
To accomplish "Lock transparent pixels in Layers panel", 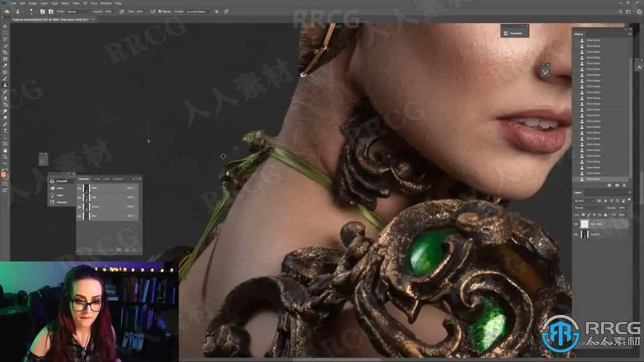I will 584,215.
